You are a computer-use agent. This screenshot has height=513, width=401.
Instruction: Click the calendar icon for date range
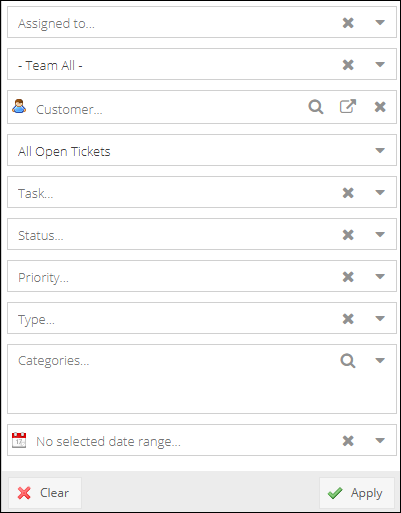coord(19,440)
